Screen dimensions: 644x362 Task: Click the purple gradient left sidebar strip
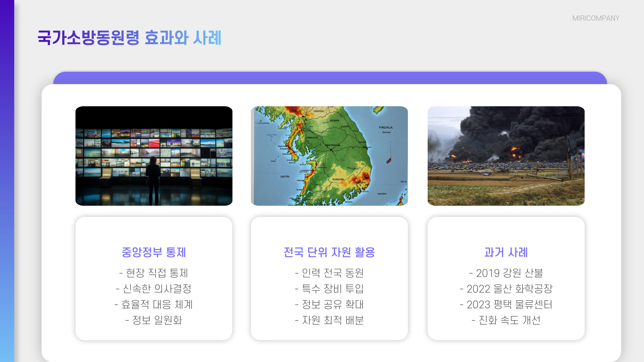click(7, 181)
